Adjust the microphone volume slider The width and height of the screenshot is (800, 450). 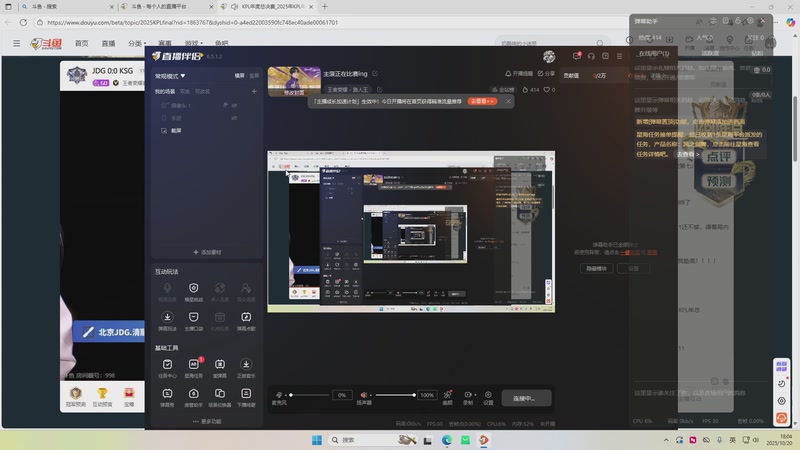[x=309, y=395]
